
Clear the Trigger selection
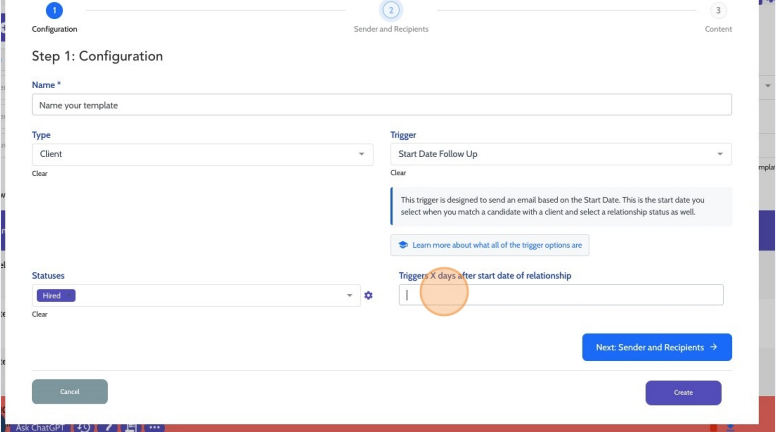398,173
